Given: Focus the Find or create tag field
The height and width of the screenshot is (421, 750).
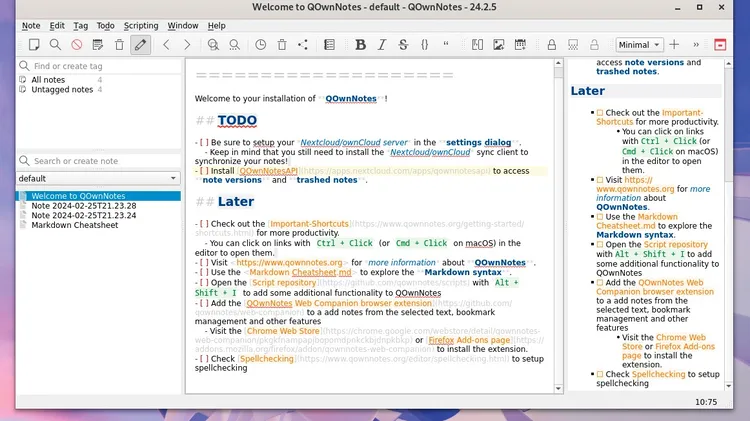Looking at the screenshot, I should (x=99, y=66).
